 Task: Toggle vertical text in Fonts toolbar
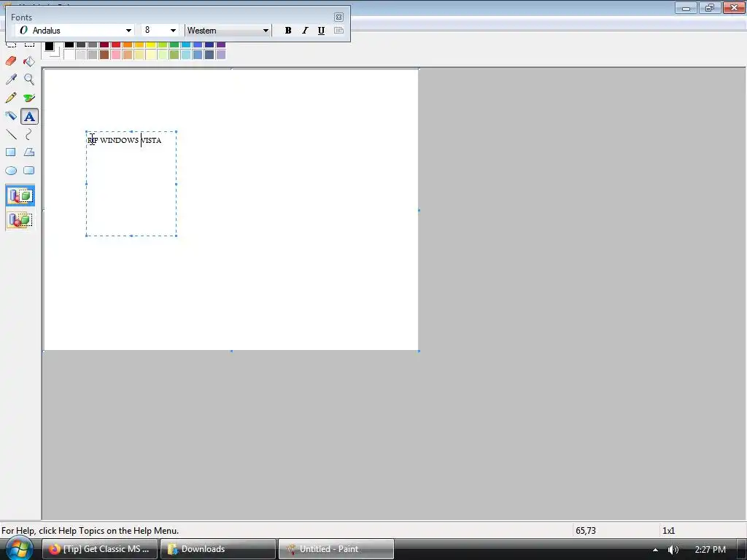(x=338, y=31)
